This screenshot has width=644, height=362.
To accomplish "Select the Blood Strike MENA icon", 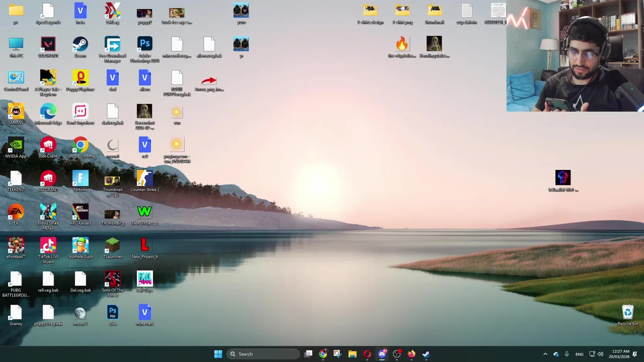I will 48,217.
